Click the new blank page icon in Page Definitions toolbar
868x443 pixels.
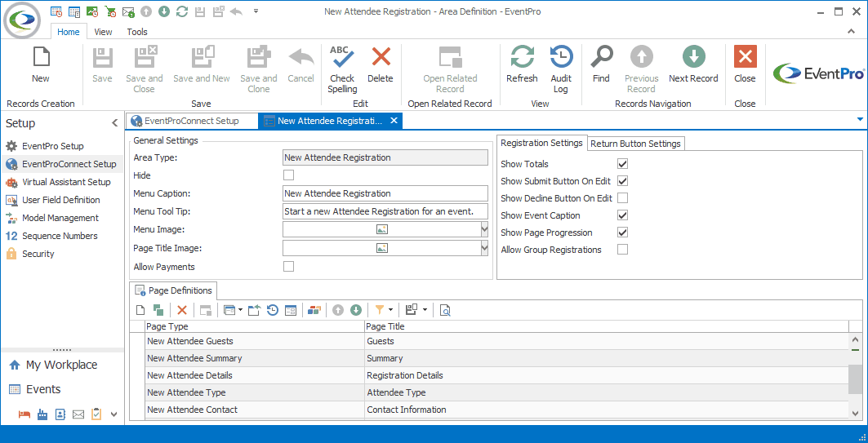140,310
